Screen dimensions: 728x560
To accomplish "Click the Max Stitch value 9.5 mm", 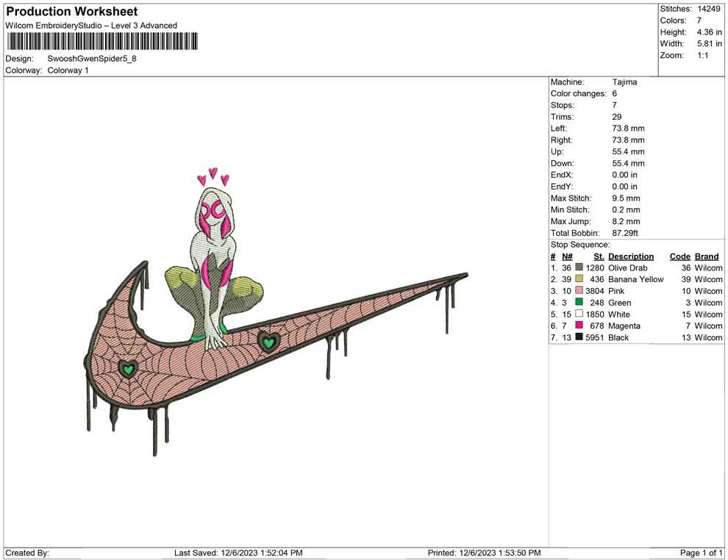I will (626, 198).
